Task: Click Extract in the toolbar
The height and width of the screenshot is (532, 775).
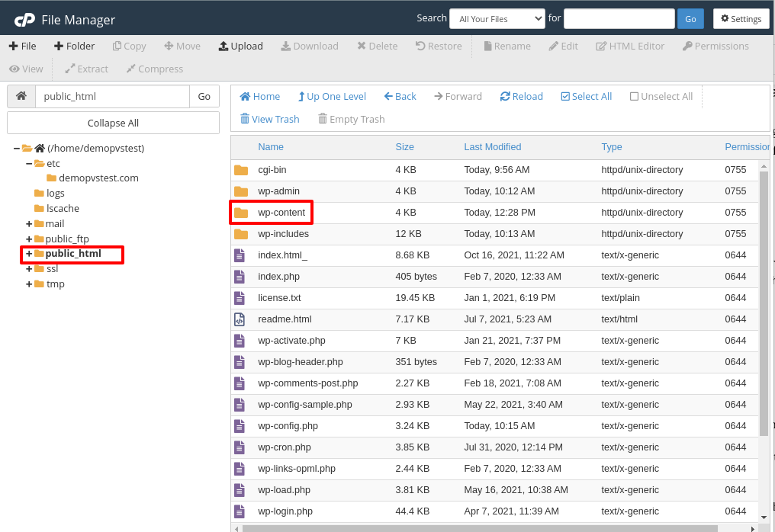Action: click(x=86, y=69)
